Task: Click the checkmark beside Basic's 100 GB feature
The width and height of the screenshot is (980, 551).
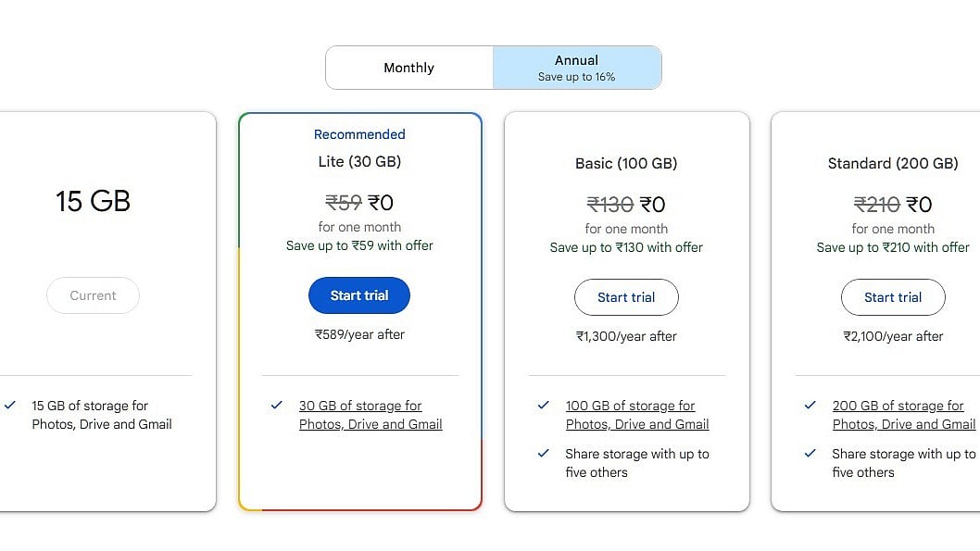Action: (x=542, y=405)
